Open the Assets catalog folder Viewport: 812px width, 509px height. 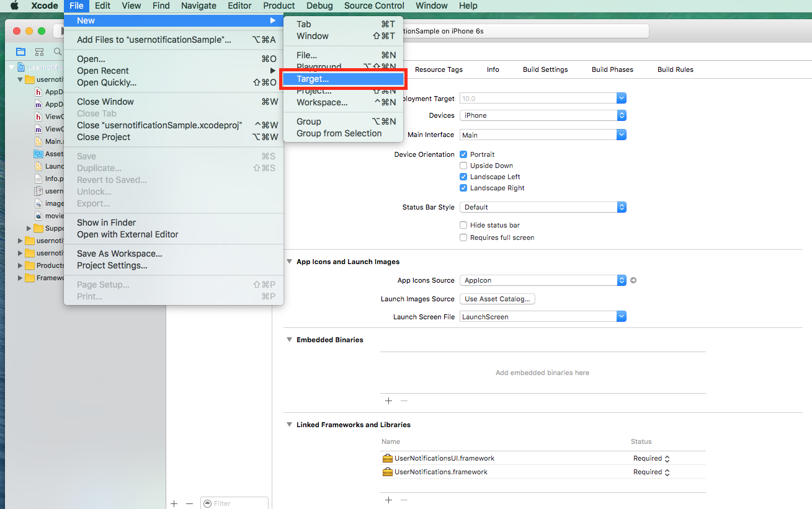[38, 154]
